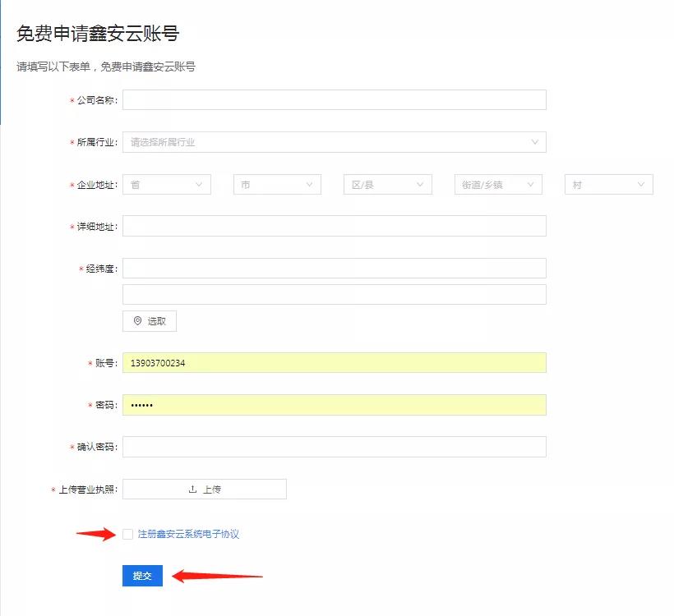Open the 市 city dropdown
This screenshot has height=616, width=674.
[277, 184]
